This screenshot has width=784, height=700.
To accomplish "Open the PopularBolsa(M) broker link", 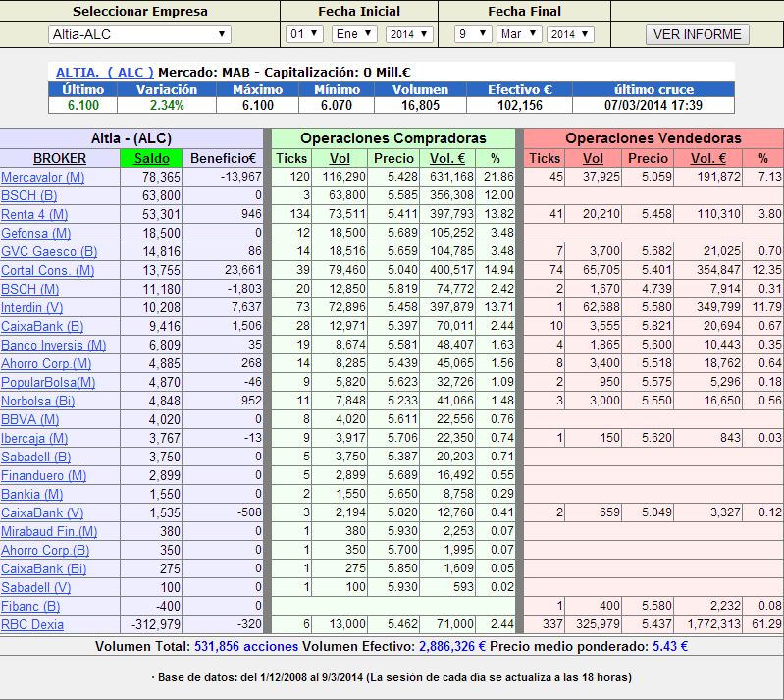I will [48, 382].
